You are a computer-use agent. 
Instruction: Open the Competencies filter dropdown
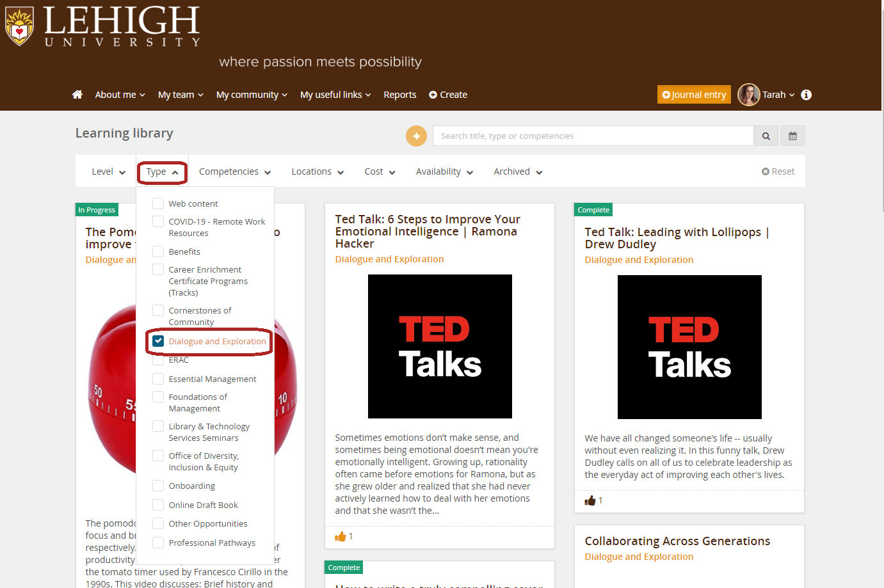click(x=235, y=171)
